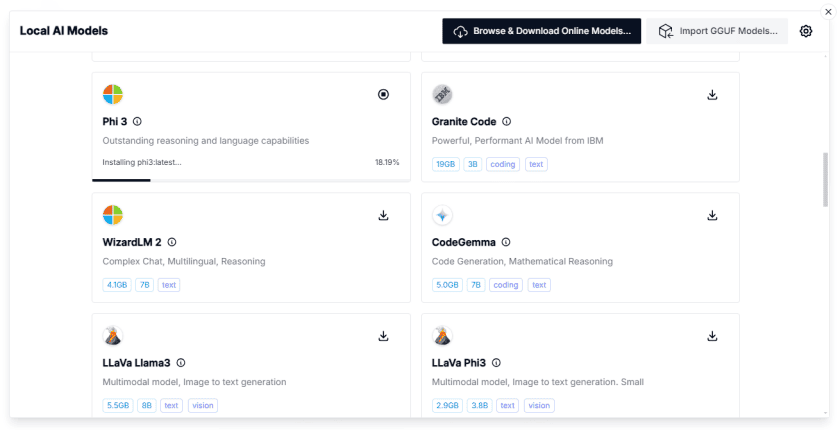
Task: Show info for LLaVa Llama3
Action: (181, 363)
